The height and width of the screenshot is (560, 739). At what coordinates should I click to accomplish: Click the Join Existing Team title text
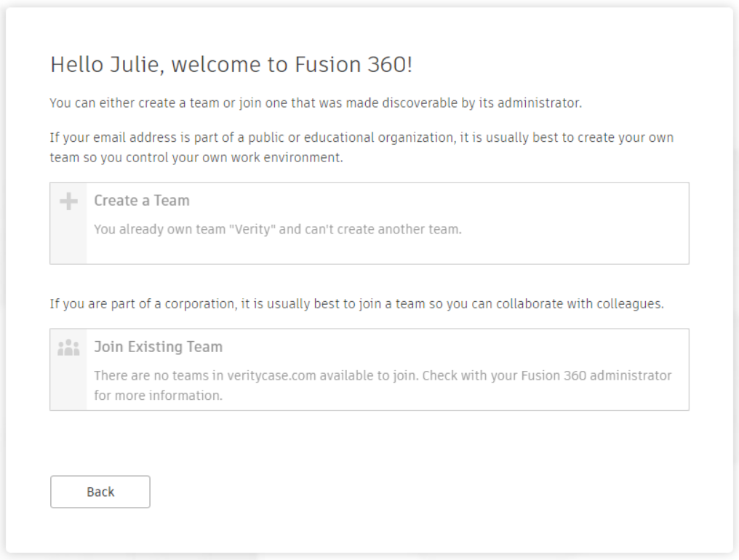(158, 347)
